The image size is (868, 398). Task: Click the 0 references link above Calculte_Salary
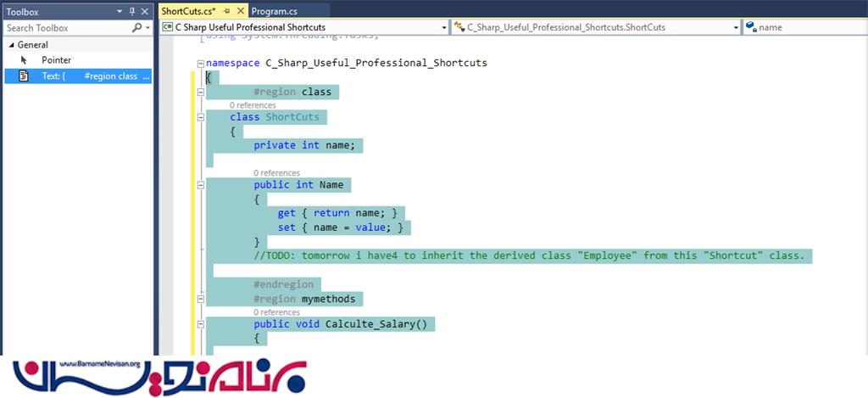pyautogui.click(x=276, y=312)
